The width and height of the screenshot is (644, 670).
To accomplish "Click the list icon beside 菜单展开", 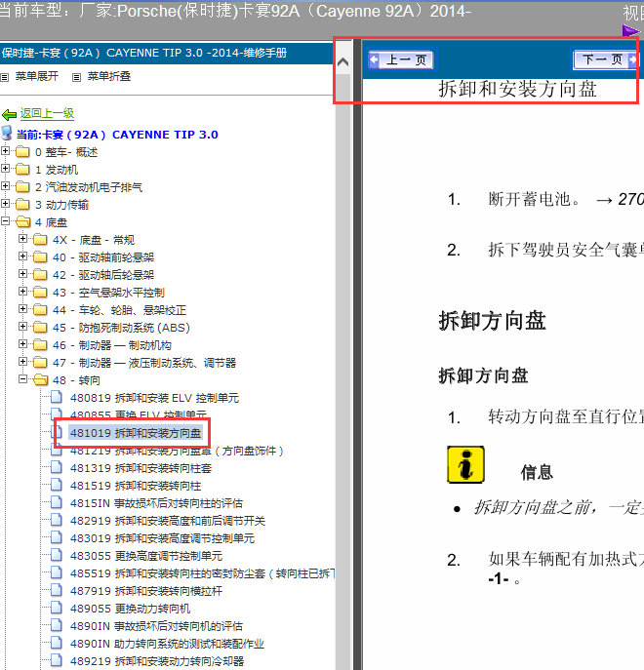I will (5, 77).
